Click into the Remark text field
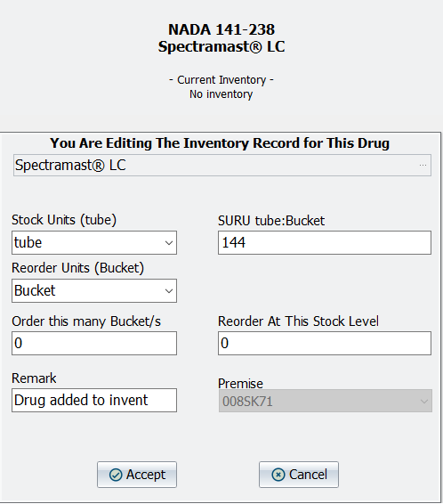 (x=94, y=400)
